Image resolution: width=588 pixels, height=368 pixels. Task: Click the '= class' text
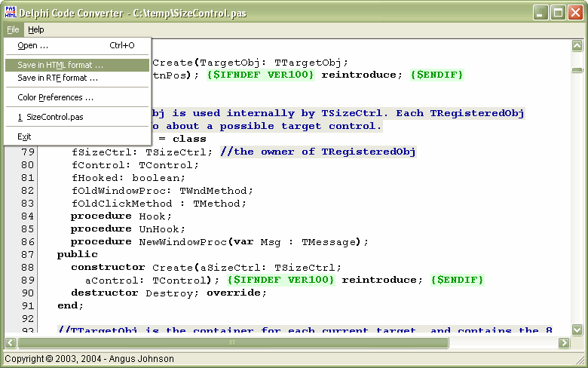pos(182,140)
